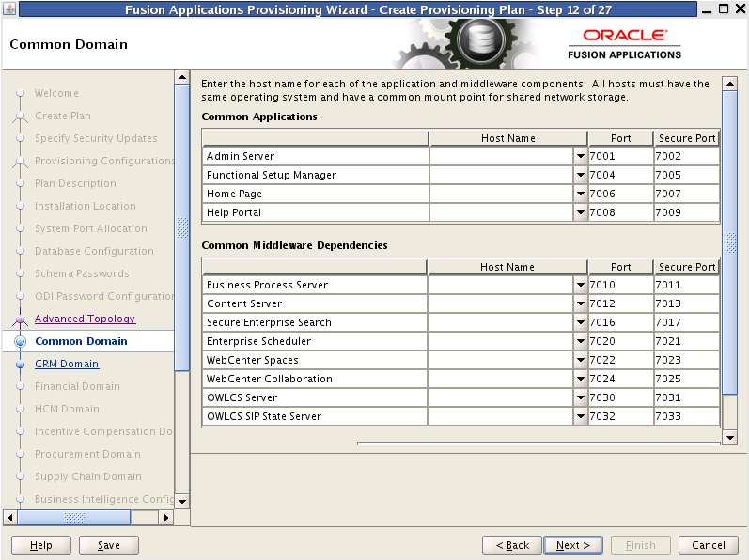
Task: Open Enterprise Scheduler host dropdown
Action: (x=581, y=341)
